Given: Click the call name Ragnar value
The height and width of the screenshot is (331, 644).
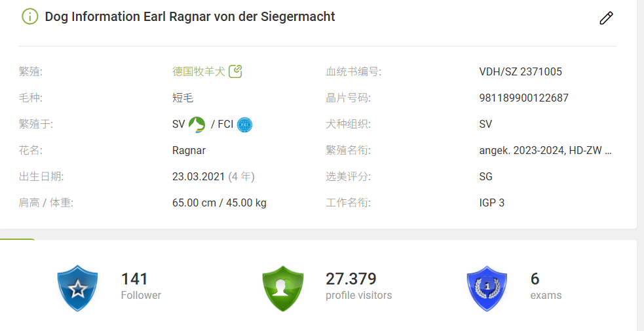Looking at the screenshot, I should (x=189, y=151).
